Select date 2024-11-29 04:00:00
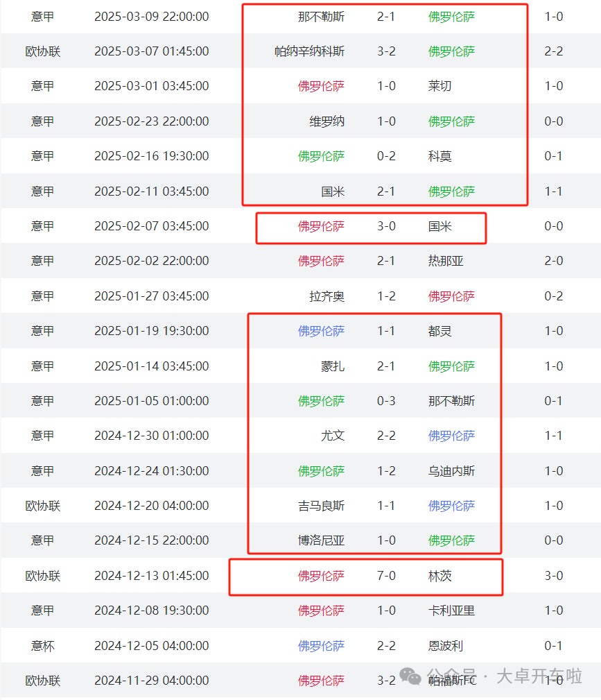 coord(152,681)
